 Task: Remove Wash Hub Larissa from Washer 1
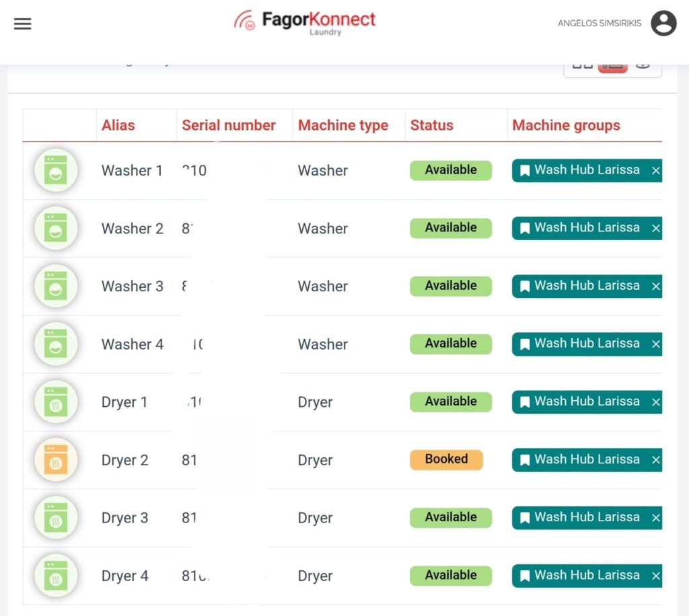[x=656, y=171]
